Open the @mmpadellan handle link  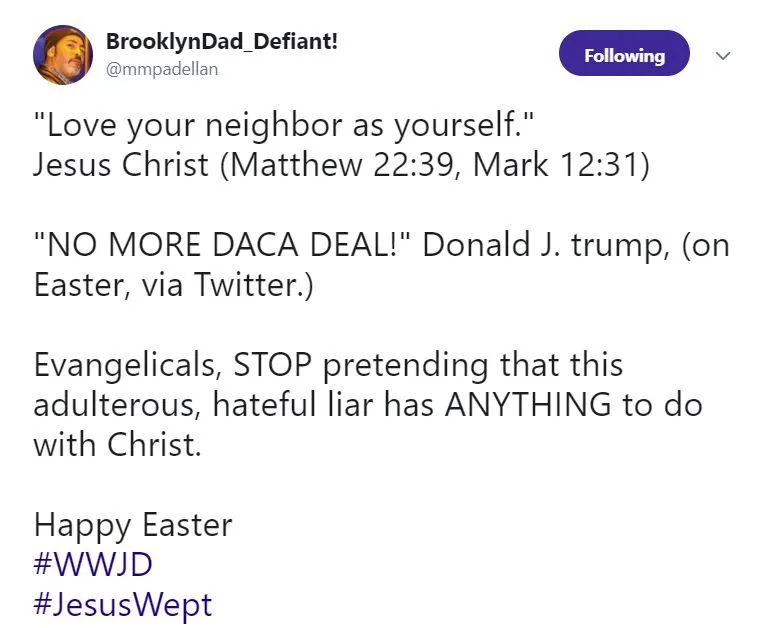161,69
